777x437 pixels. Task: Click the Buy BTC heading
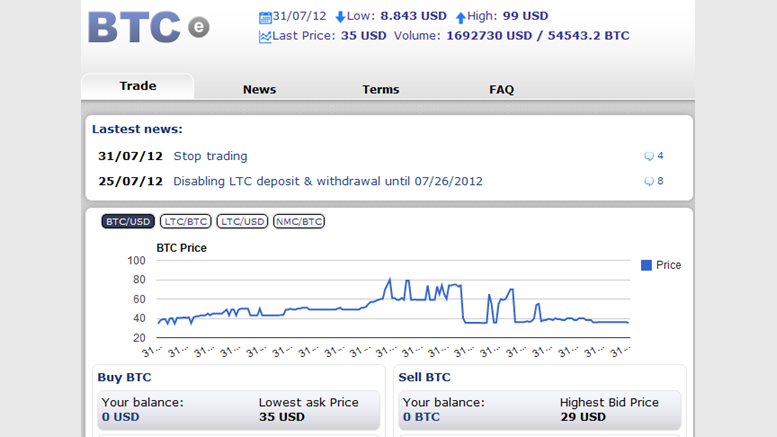tap(124, 378)
